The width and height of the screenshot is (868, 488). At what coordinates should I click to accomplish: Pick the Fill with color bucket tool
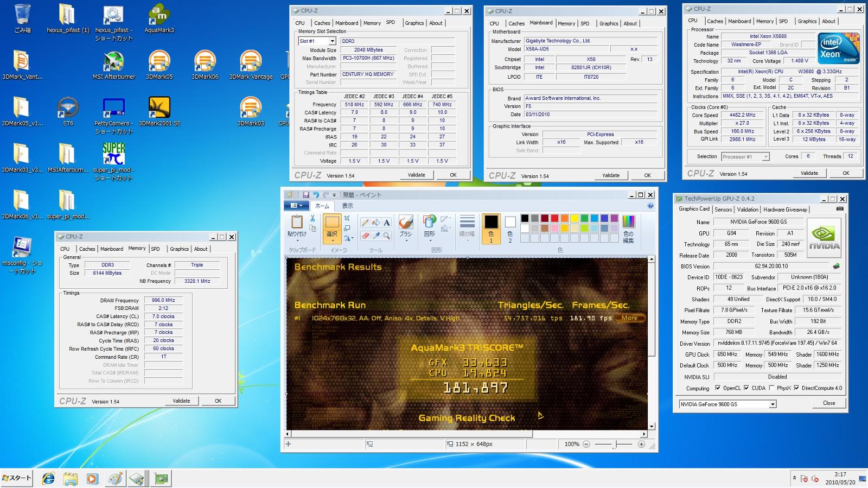pyautogui.click(x=376, y=223)
